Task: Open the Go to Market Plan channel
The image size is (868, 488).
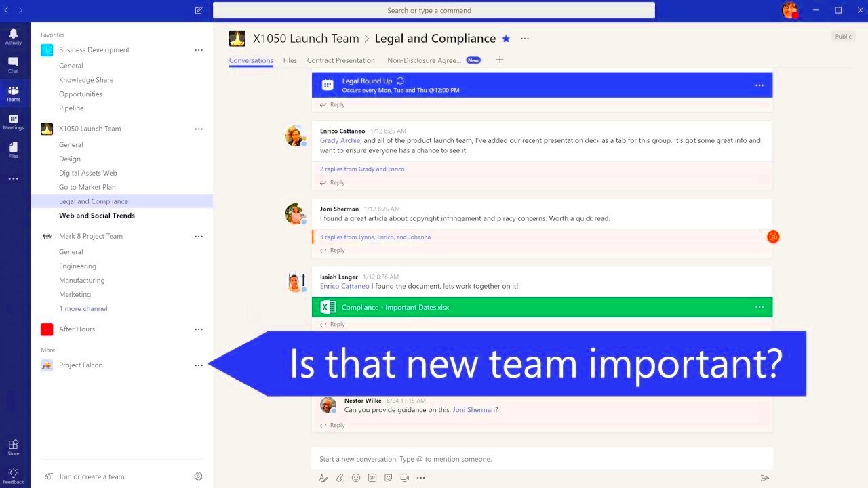Action: click(87, 187)
